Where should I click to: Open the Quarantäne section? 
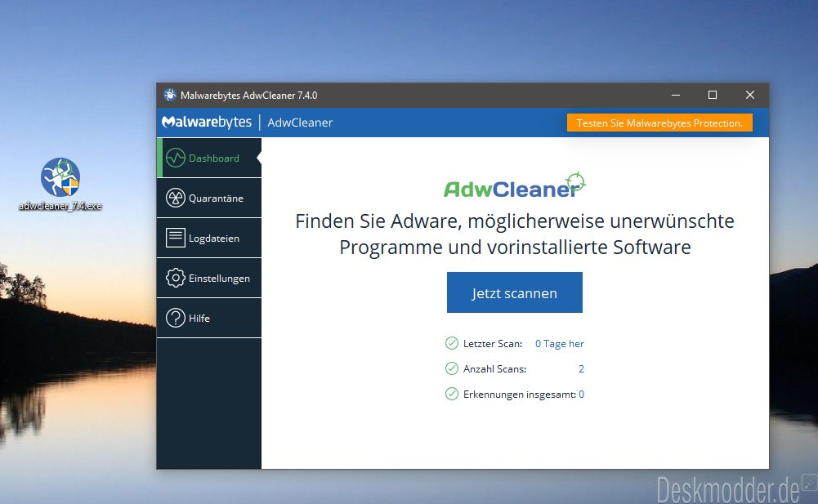coord(209,198)
